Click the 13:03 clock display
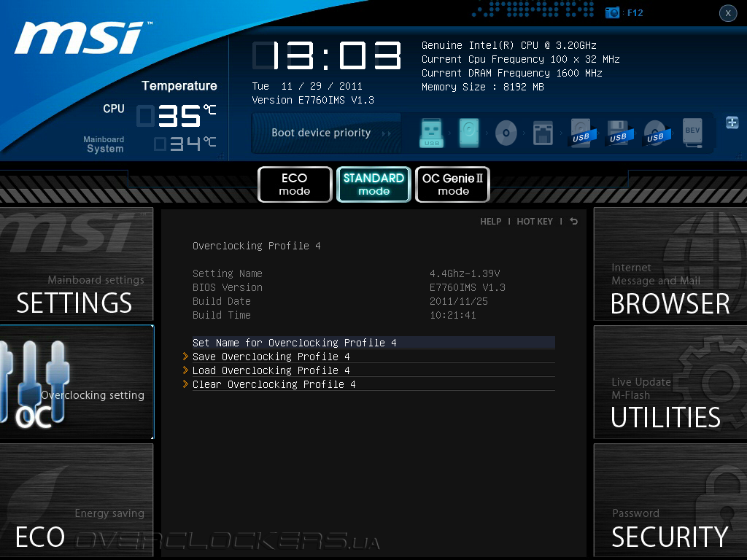 [x=328, y=55]
